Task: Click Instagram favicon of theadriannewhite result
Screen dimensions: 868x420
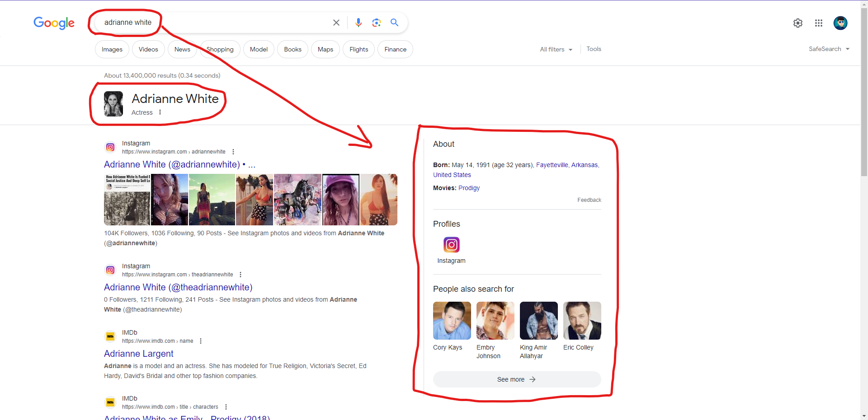Action: pyautogui.click(x=110, y=270)
